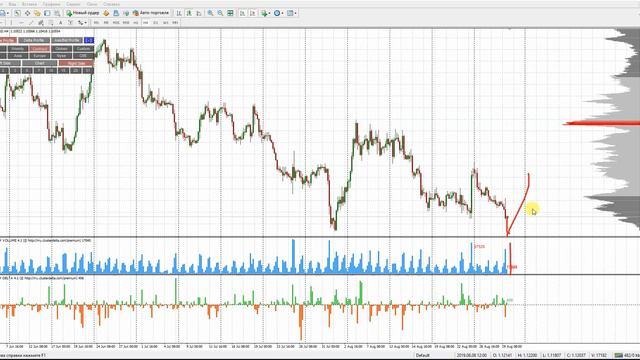This screenshot has height=360, width=640.
Task: Switch chart to candlestick type
Action: coord(189,13)
